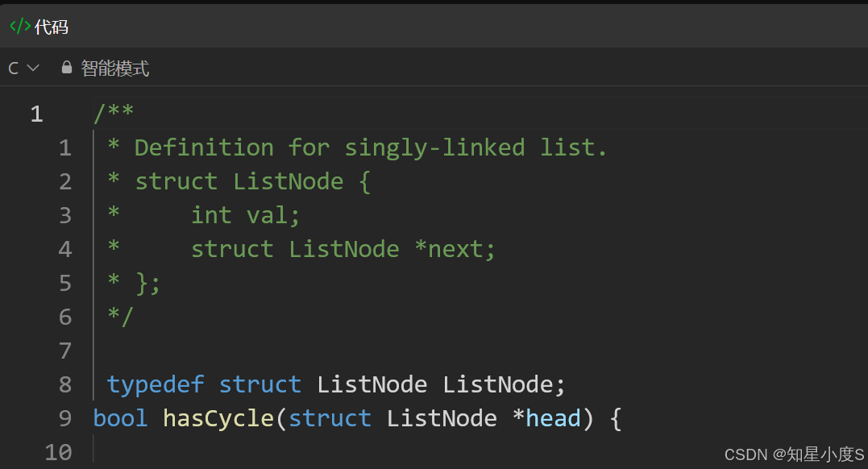Click the green code brackets icon

pos(20,26)
